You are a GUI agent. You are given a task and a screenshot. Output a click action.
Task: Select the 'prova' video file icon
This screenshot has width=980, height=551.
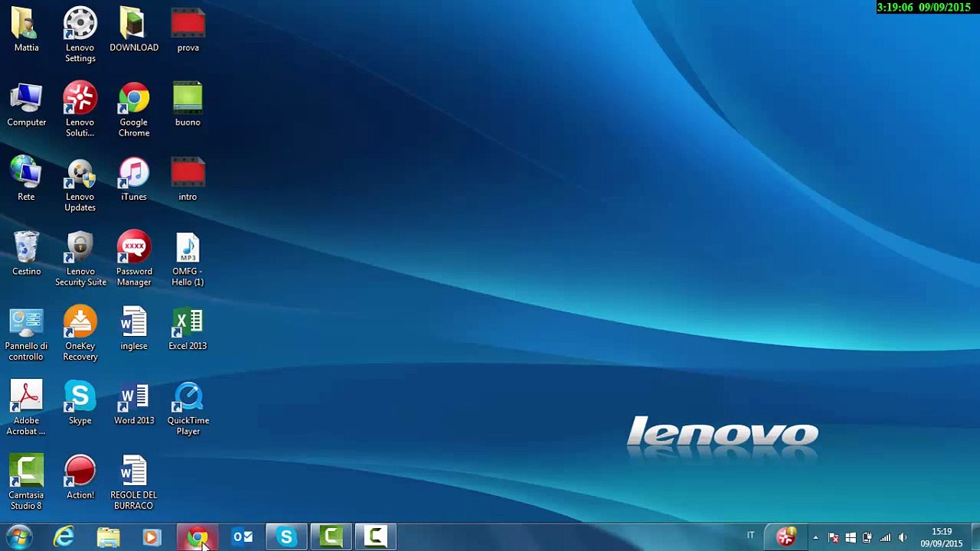188,31
